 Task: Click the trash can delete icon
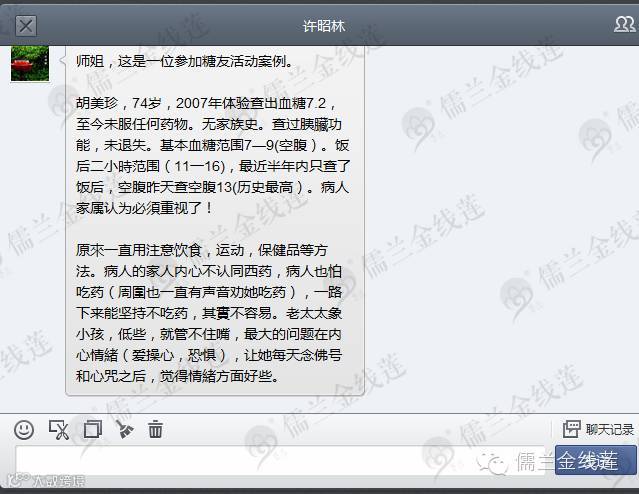coord(155,430)
